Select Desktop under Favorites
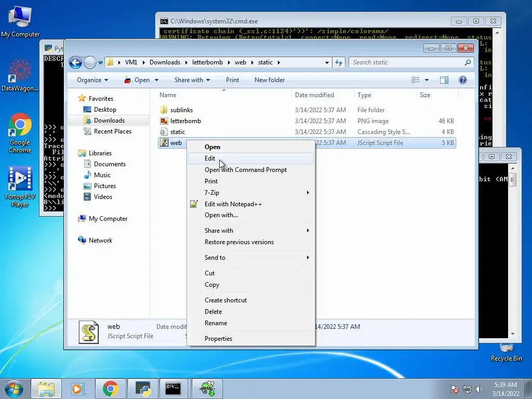532x399 pixels. 105,110
